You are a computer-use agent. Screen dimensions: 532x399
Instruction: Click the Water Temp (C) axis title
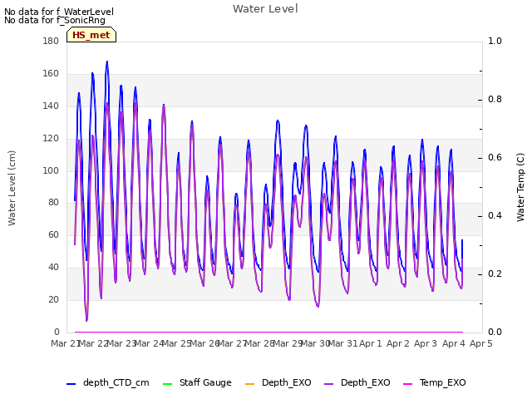point(520,187)
